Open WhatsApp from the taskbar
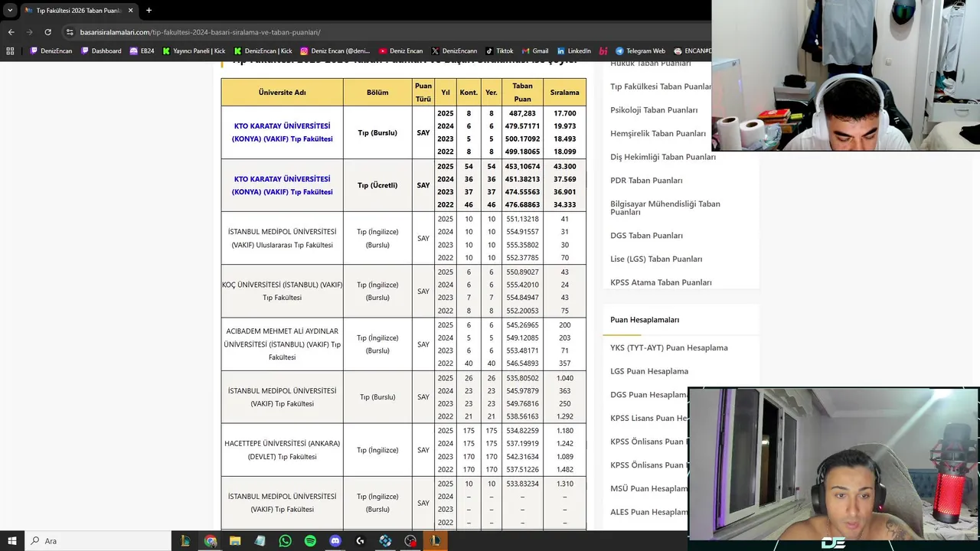 (285, 540)
